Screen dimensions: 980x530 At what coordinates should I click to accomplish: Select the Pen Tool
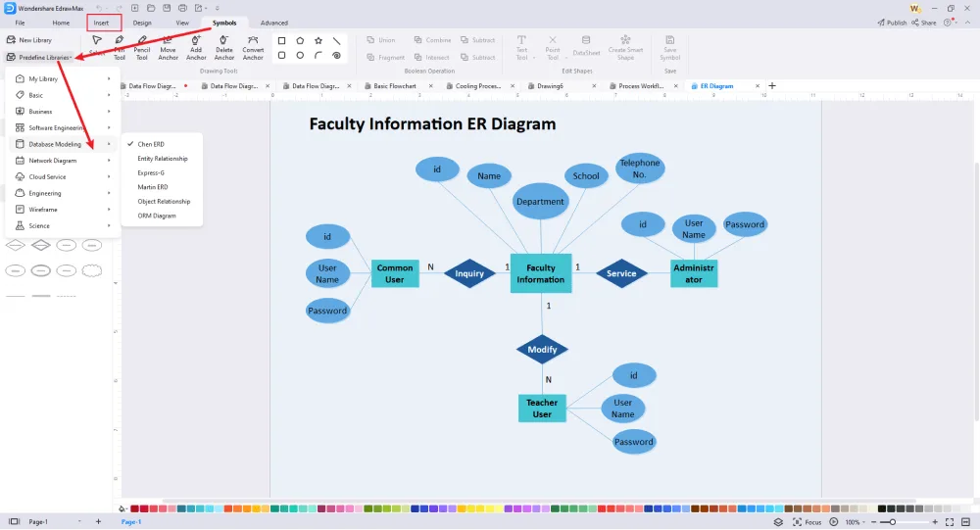tap(119, 47)
